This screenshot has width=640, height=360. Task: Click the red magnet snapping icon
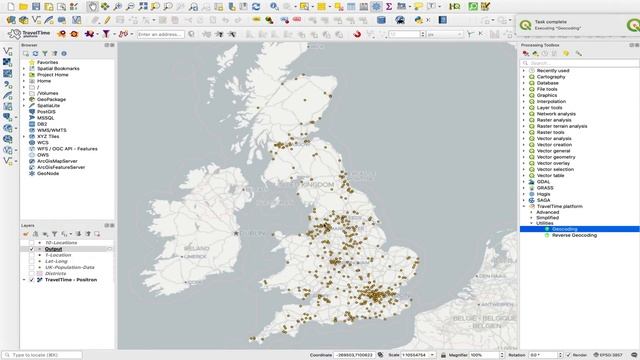357,34
